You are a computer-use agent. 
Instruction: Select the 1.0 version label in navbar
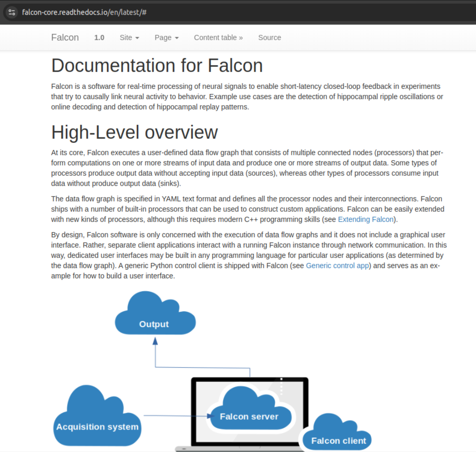[99, 37]
